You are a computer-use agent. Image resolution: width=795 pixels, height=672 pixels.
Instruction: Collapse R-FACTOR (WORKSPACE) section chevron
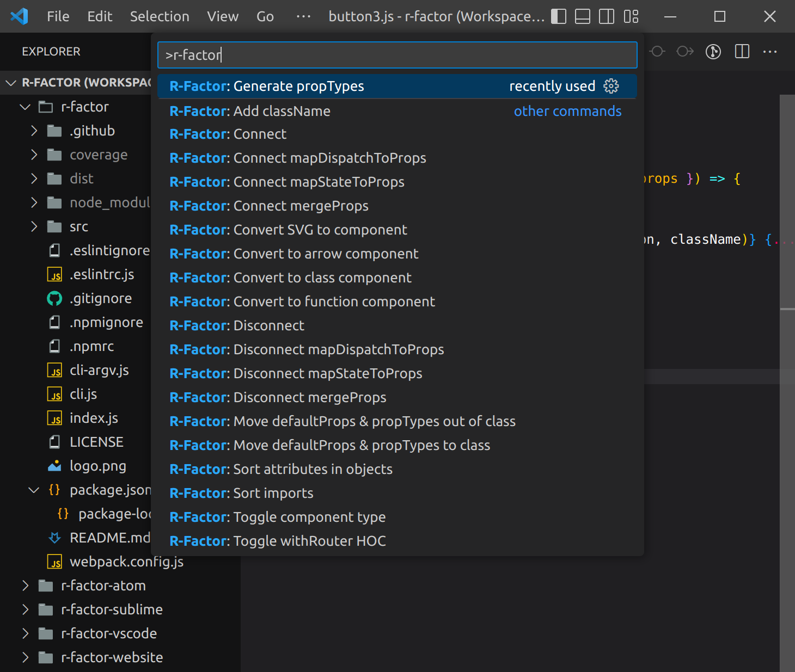[x=10, y=83]
